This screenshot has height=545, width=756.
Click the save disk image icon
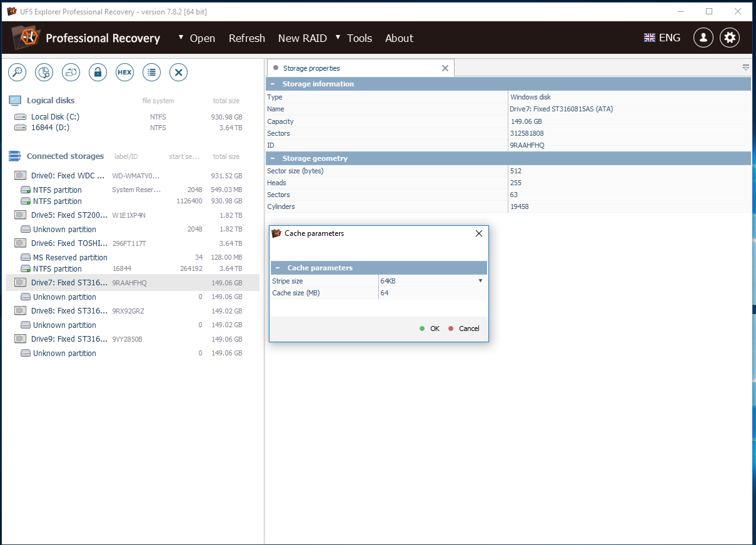point(71,73)
